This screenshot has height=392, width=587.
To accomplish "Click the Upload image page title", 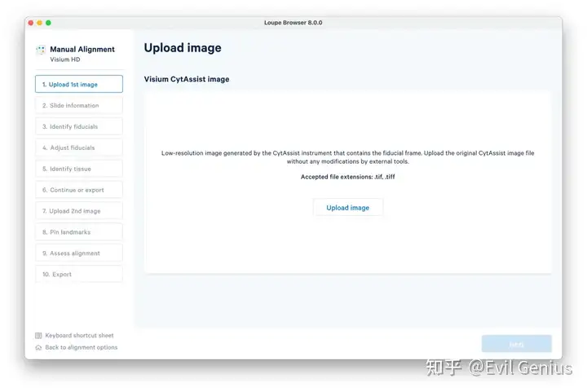I will click(x=183, y=48).
